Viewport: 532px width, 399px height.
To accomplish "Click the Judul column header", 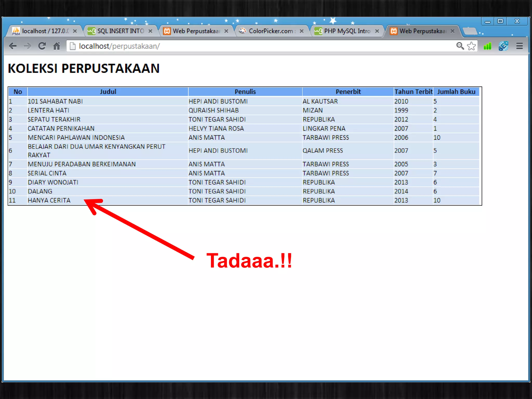I will [x=108, y=92].
